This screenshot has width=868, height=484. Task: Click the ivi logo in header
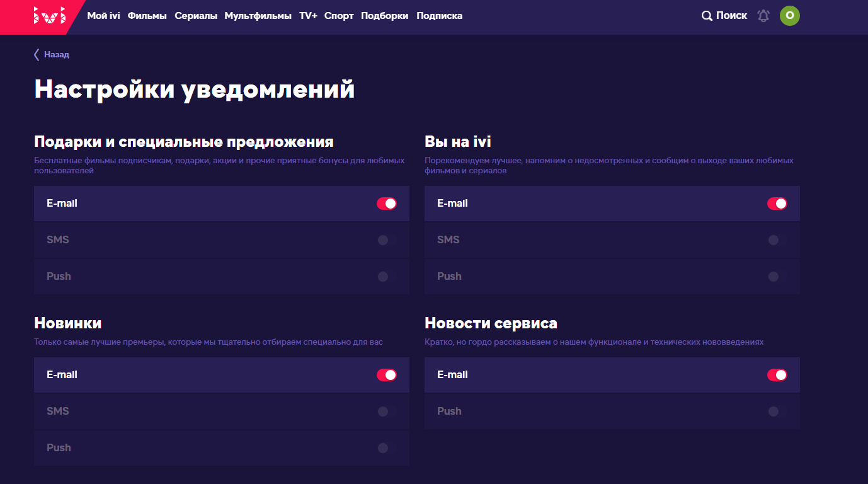pos(49,16)
